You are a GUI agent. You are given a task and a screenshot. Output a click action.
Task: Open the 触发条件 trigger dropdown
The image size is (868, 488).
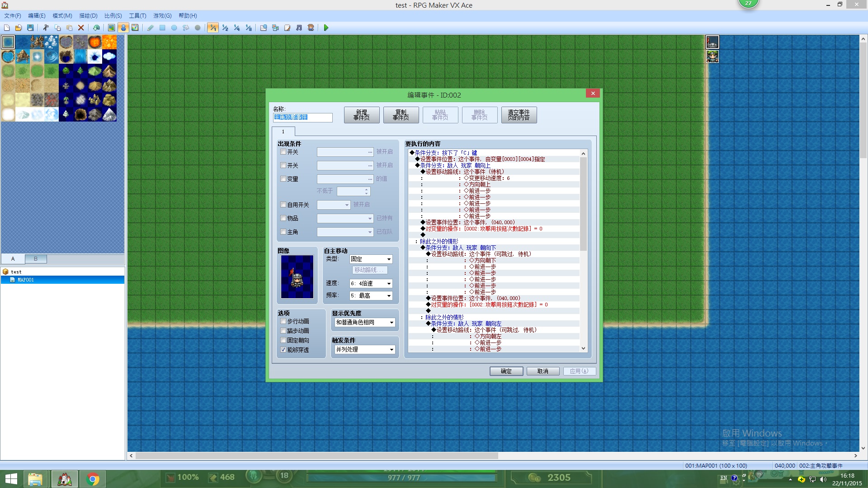pos(365,349)
